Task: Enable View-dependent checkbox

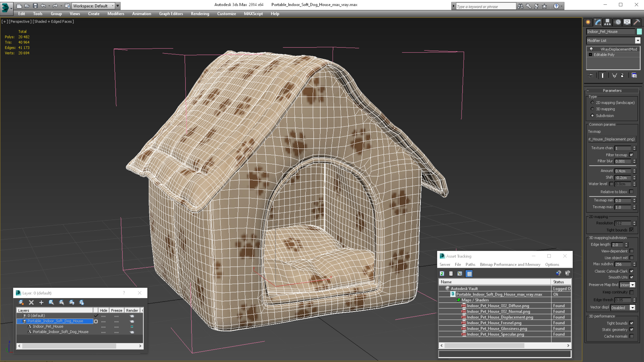Action: [632, 251]
